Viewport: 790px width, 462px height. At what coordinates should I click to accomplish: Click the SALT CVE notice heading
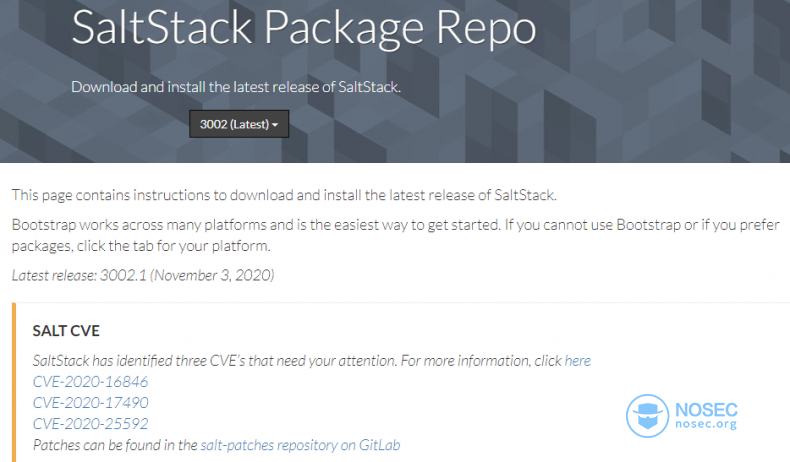(x=66, y=331)
